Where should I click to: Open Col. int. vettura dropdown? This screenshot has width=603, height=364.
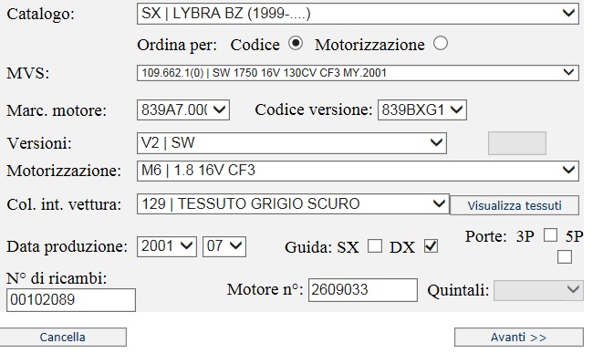point(293,204)
